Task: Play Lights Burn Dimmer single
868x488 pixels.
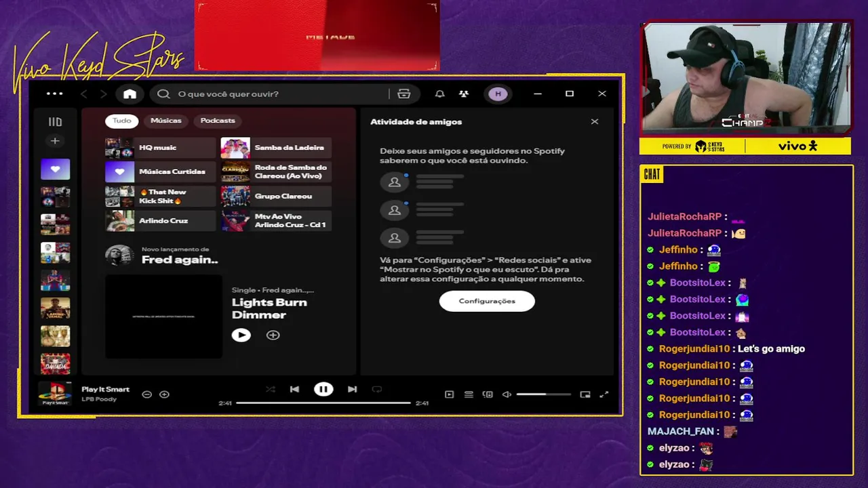Action: click(241, 335)
